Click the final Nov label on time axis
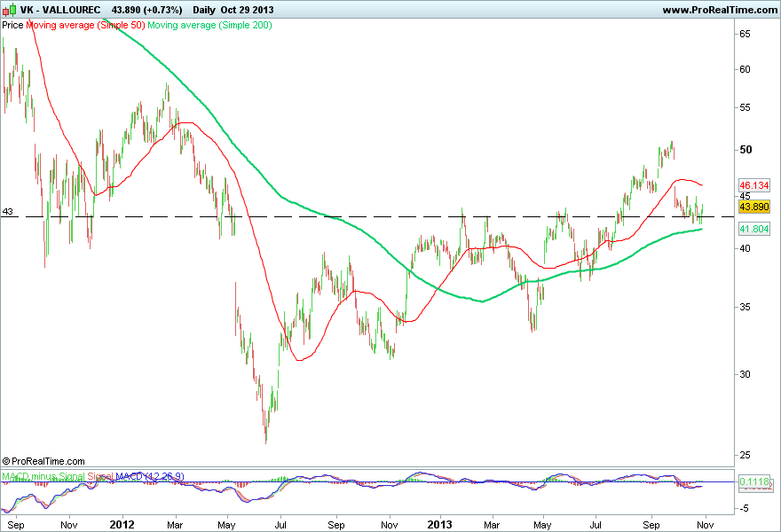The width and height of the screenshot is (781, 532). coord(706,525)
